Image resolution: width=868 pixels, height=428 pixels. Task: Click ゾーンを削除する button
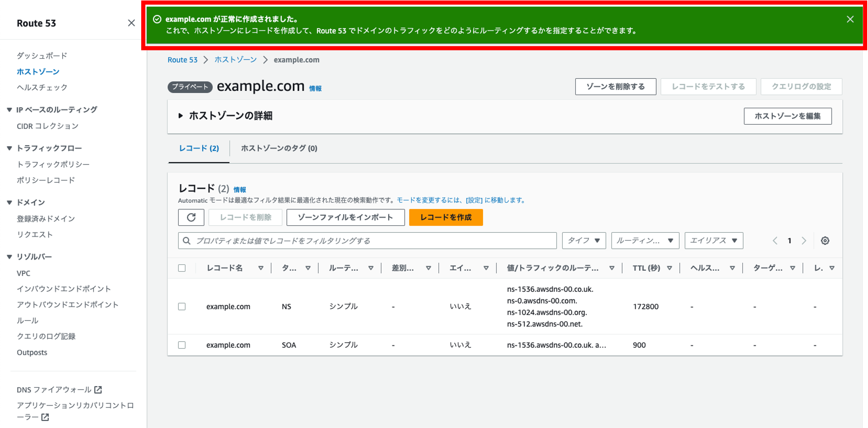[615, 87]
